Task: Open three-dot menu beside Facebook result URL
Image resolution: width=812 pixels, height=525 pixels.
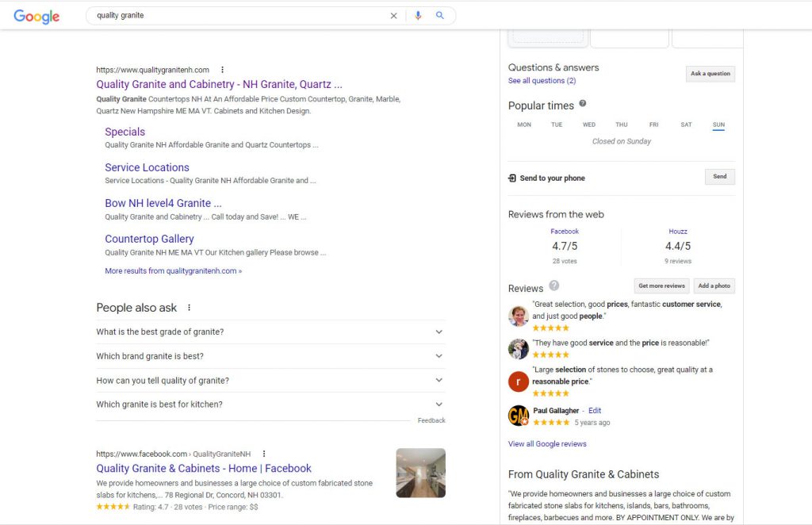Action: [263, 454]
